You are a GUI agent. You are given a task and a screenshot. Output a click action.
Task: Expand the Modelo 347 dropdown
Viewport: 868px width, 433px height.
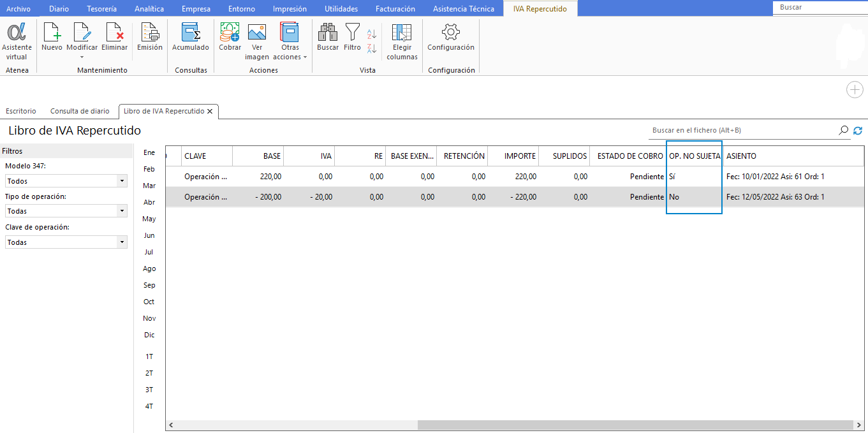click(x=122, y=181)
